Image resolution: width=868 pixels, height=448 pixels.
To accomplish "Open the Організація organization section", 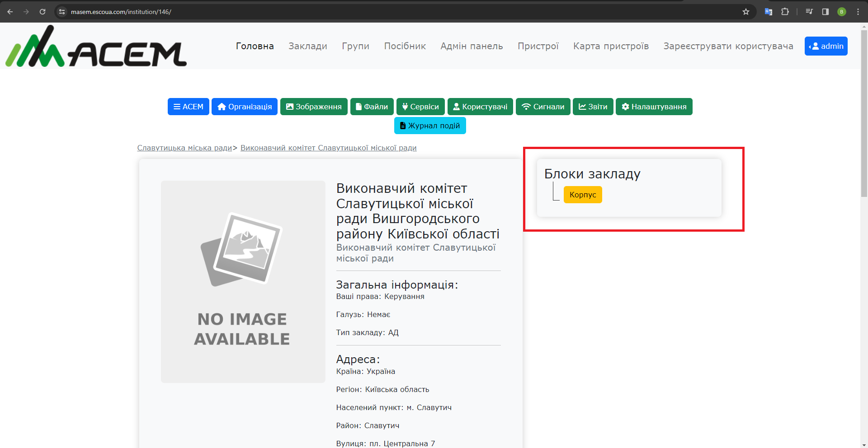I will tap(244, 107).
